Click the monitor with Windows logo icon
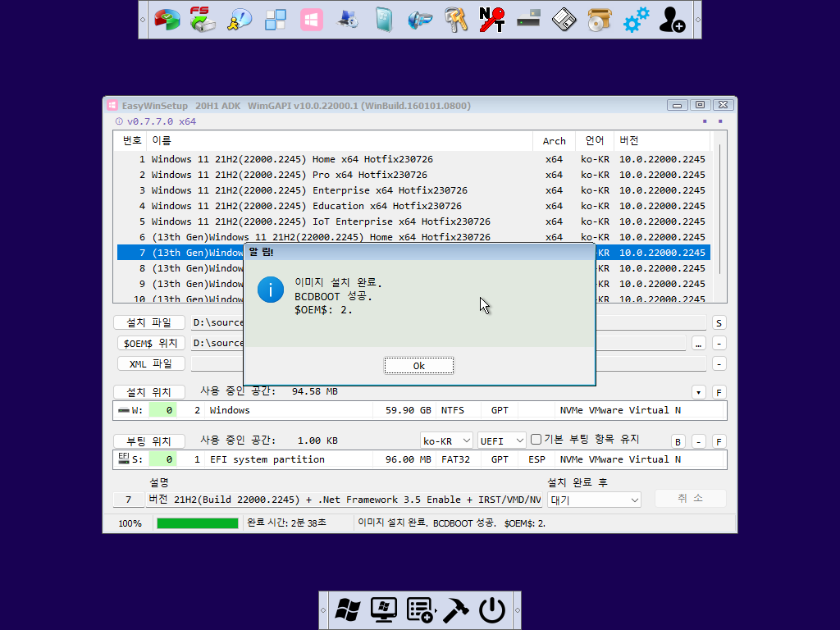Screen dimensions: 840x630 coord(384,610)
